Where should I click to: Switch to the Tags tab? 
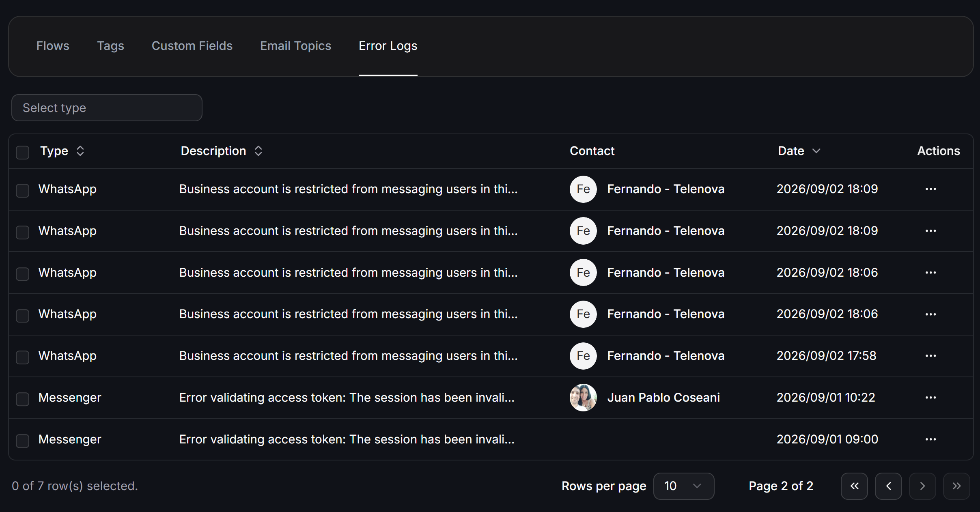tap(110, 46)
